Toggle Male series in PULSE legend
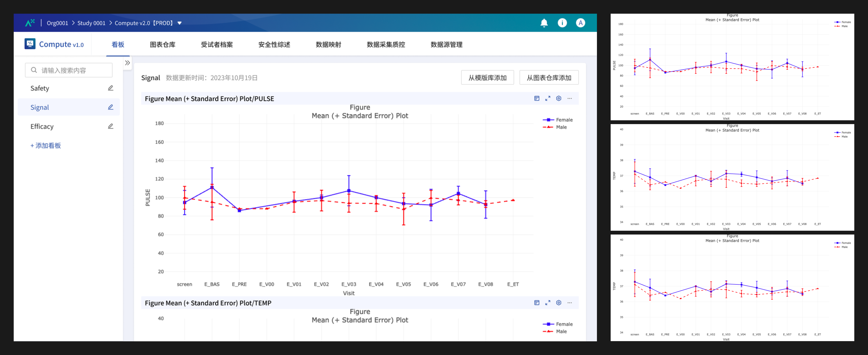Screen dimensions: 868x355 click(x=555, y=127)
